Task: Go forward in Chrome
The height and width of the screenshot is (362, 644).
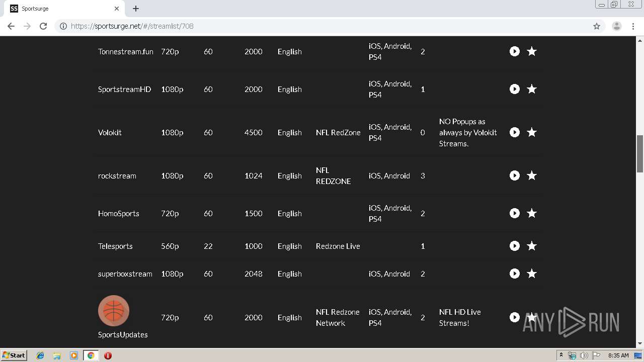Action: [x=27, y=26]
